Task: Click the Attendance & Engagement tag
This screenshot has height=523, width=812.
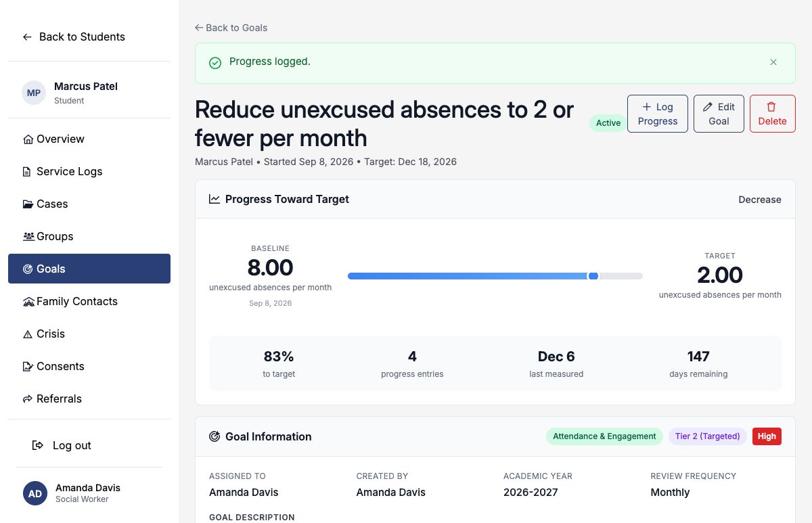Action: tap(604, 436)
